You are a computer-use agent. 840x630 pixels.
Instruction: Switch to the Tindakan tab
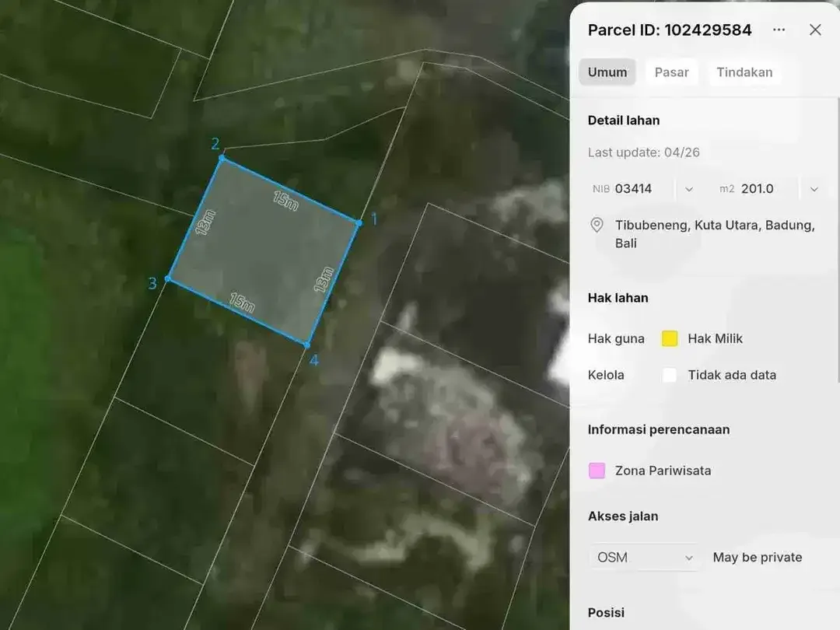pos(744,72)
